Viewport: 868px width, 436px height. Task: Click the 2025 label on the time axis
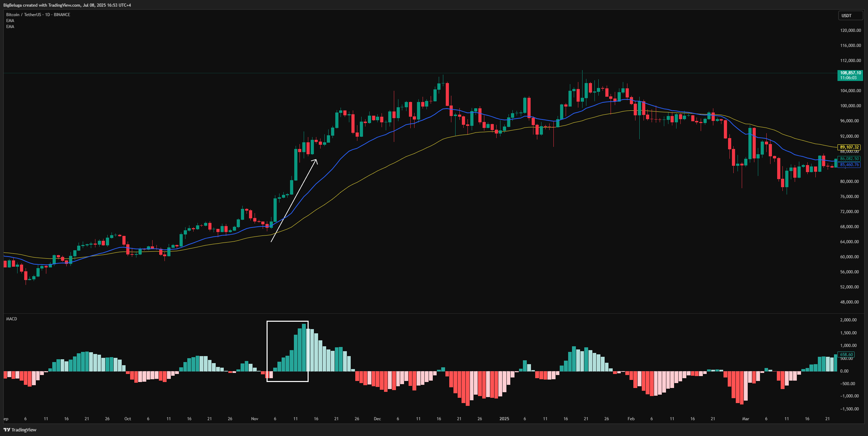point(504,419)
